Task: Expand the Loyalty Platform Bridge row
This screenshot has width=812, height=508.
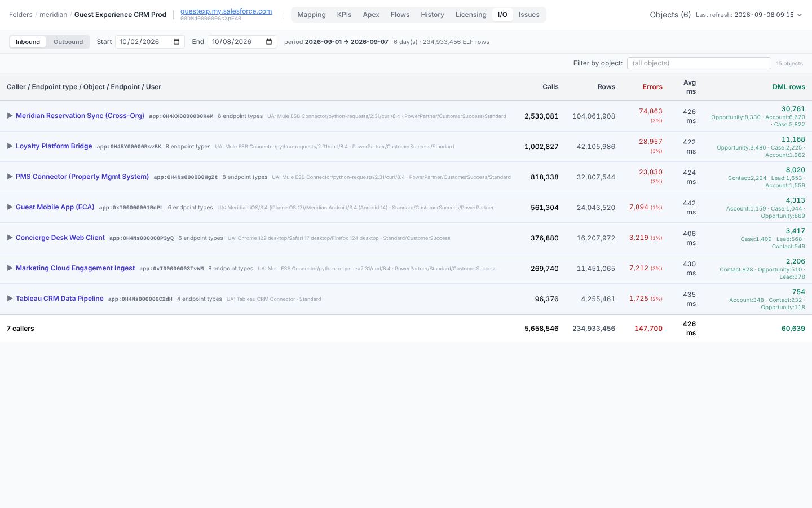Action: (x=10, y=146)
